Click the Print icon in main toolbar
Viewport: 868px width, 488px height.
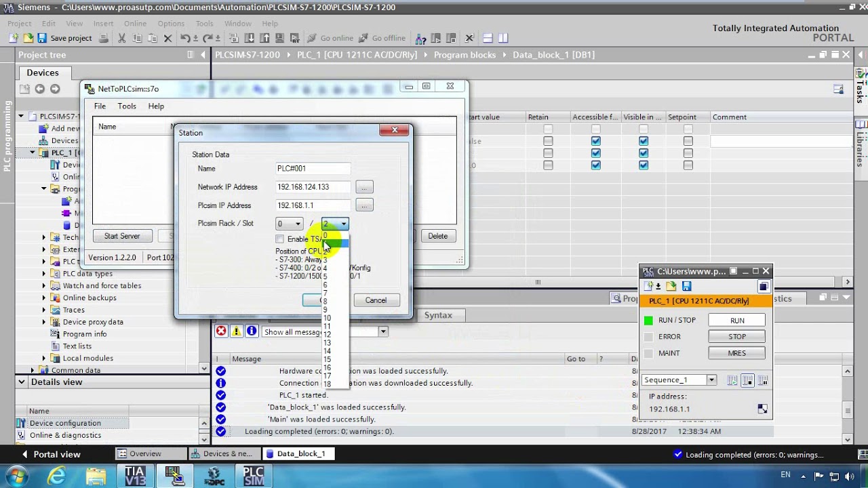[104, 38]
